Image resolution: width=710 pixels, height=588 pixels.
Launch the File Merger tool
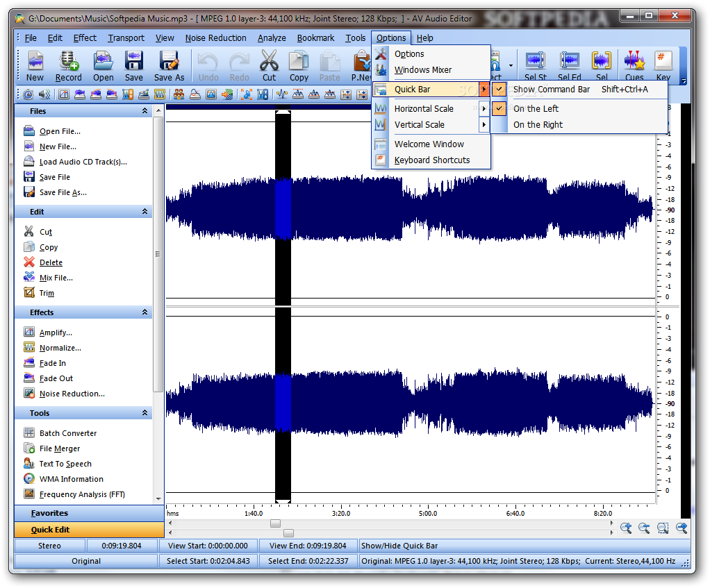click(60, 448)
